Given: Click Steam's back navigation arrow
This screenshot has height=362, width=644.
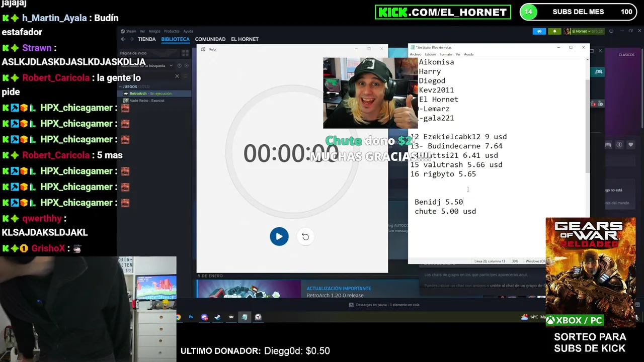Looking at the screenshot, I should tap(123, 39).
